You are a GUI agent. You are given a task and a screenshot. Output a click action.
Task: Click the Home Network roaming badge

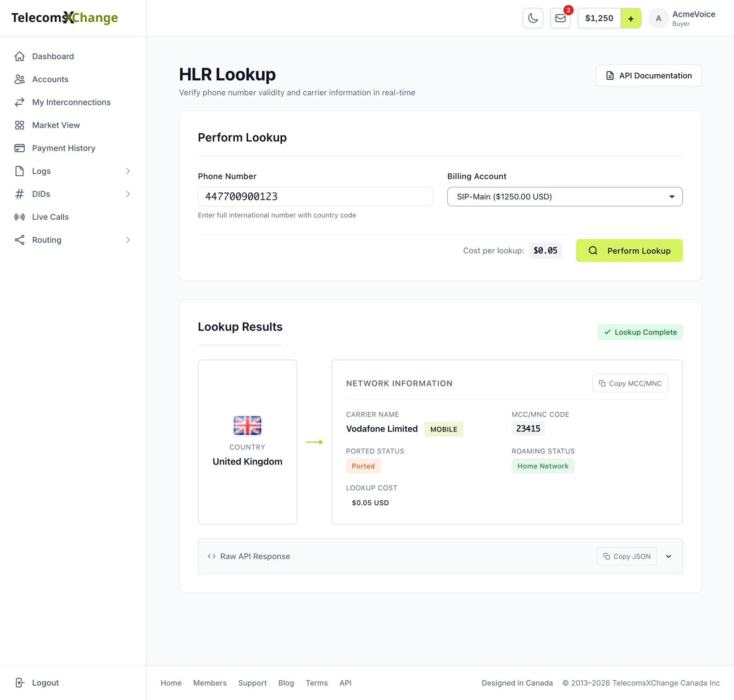(x=543, y=466)
